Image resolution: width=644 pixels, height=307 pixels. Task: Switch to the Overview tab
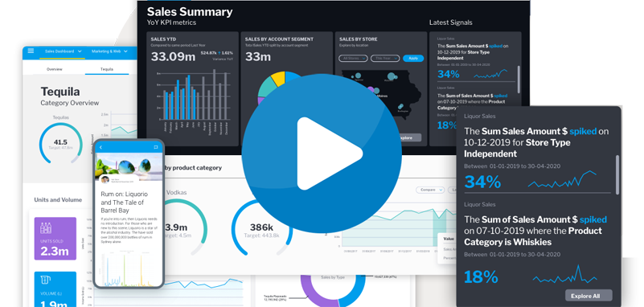click(x=54, y=69)
